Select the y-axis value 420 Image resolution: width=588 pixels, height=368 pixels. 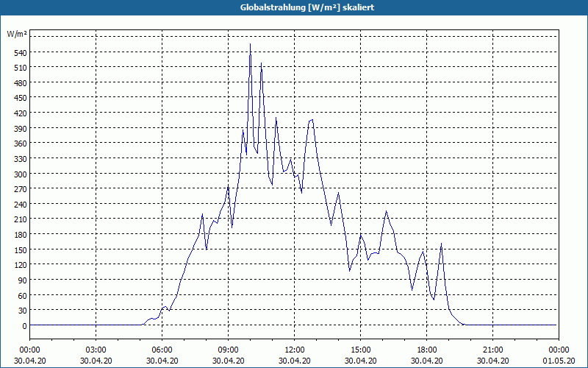click(x=21, y=113)
